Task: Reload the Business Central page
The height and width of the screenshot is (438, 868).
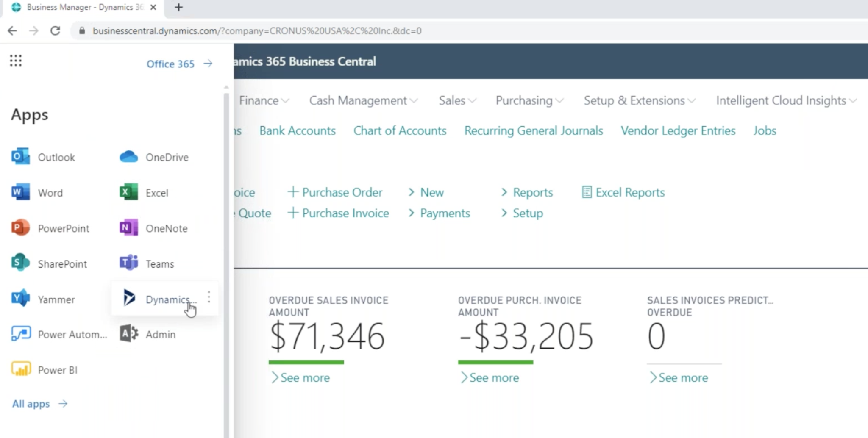Action: [x=55, y=30]
